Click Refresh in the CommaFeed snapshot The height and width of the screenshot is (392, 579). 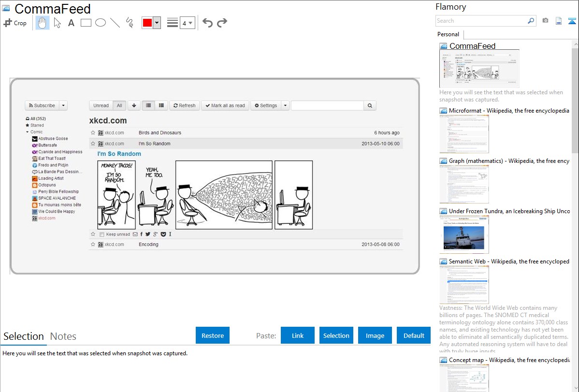[x=185, y=105]
